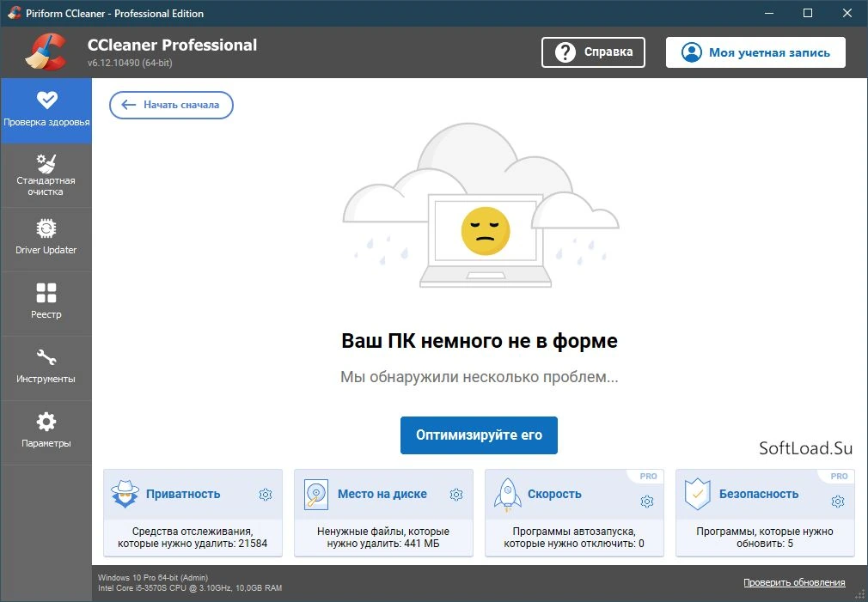Click Проверить обновления link
Screen dimensions: 868x602
794,582
